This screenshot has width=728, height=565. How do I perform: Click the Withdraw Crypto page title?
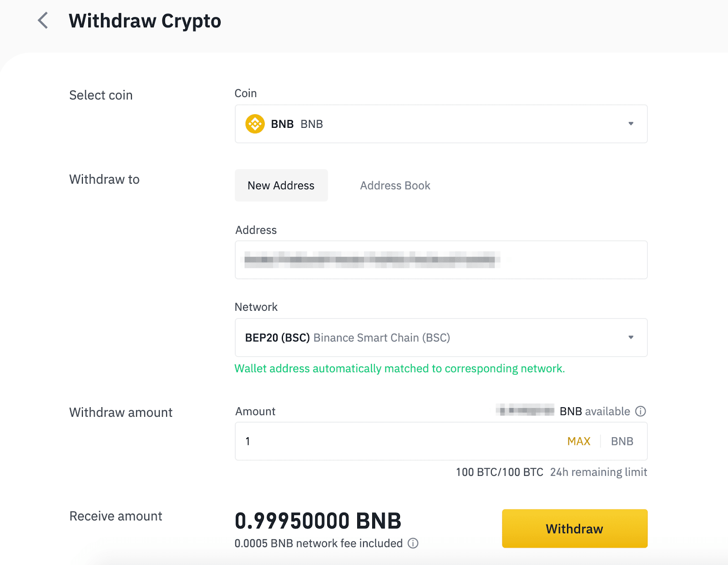[x=145, y=21]
